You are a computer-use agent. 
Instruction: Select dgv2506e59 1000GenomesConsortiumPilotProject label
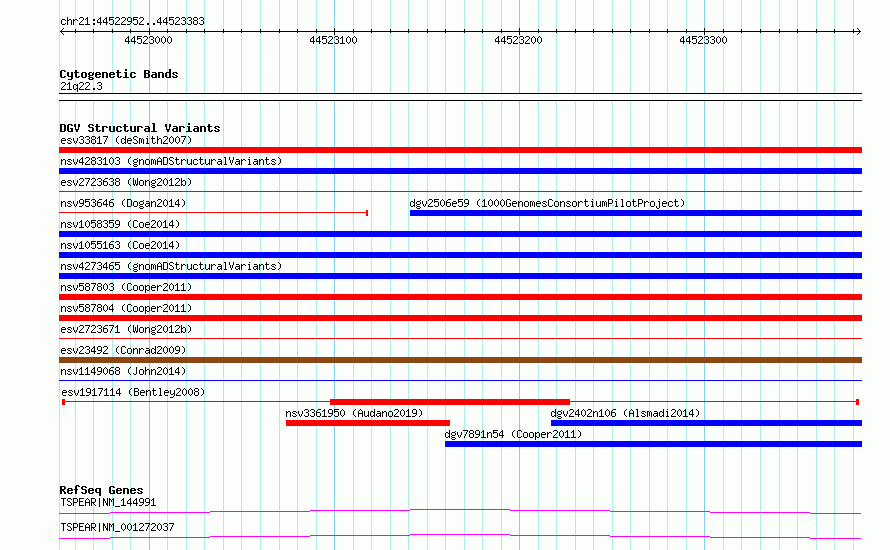point(547,203)
